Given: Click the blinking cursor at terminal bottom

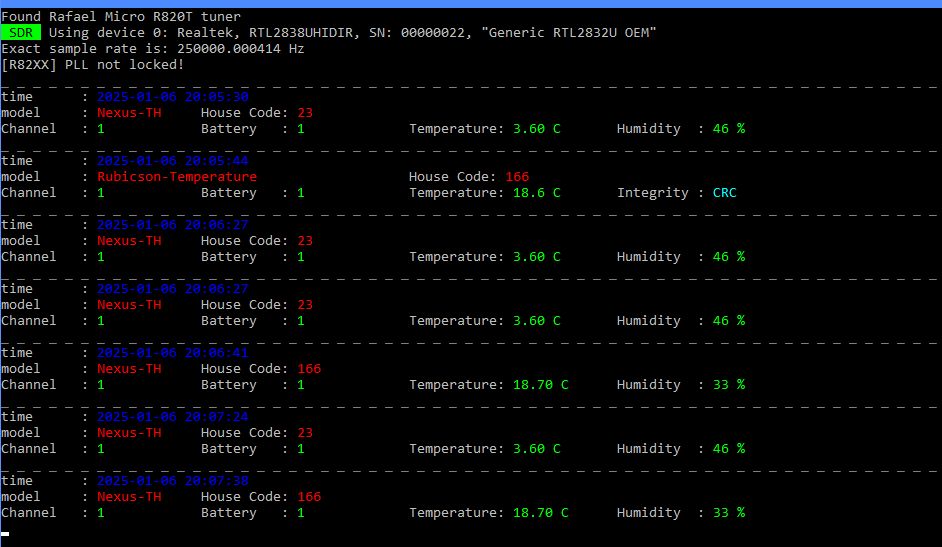Looking at the screenshot, I should [x=5, y=534].
